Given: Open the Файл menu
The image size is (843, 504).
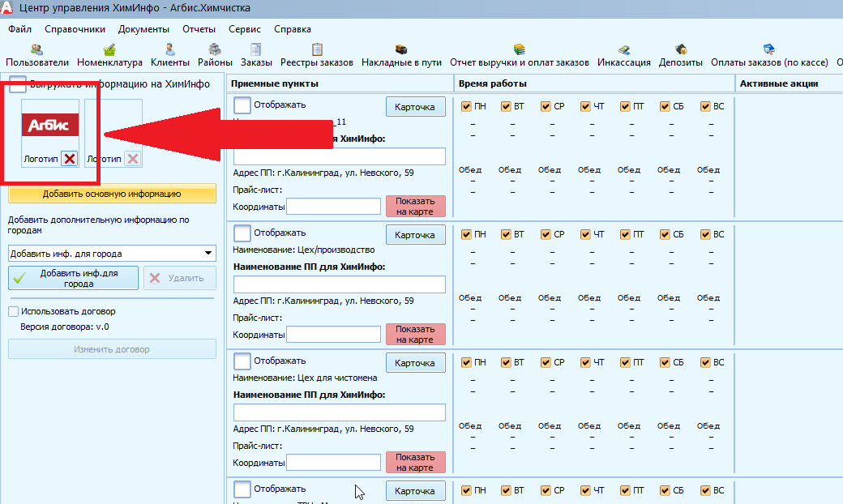Looking at the screenshot, I should 20,29.
